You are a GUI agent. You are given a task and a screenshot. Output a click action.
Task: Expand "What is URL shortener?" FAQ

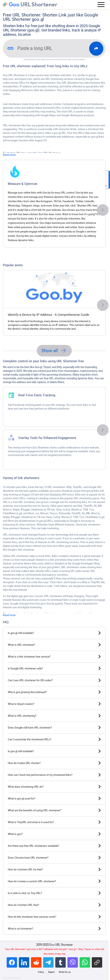tap(54, 645)
